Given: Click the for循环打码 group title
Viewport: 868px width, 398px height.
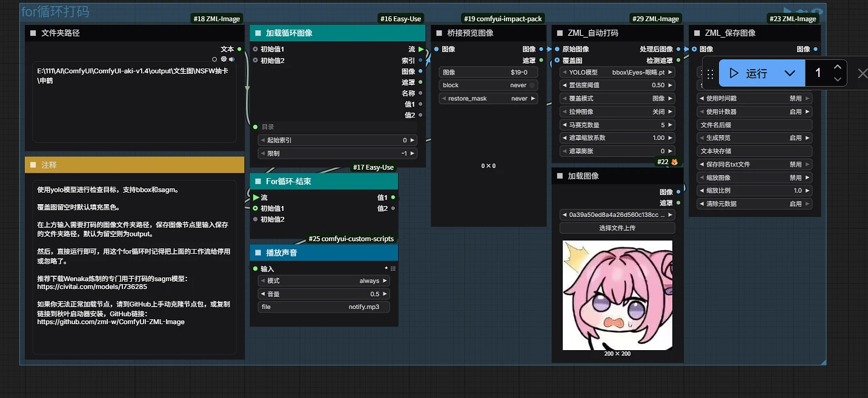Looking at the screenshot, I should tap(55, 12).
